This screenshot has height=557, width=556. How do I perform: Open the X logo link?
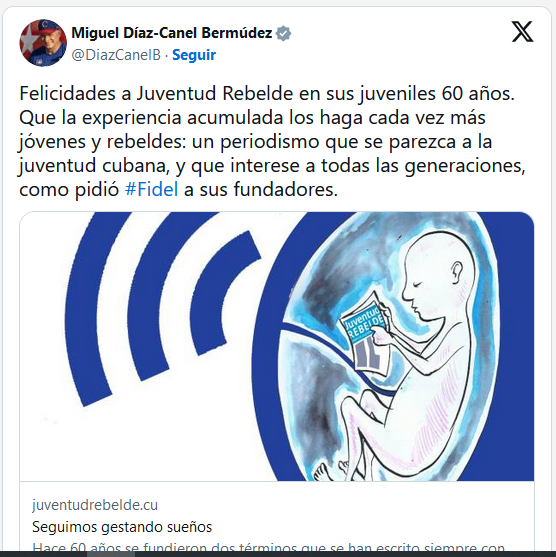(x=522, y=32)
